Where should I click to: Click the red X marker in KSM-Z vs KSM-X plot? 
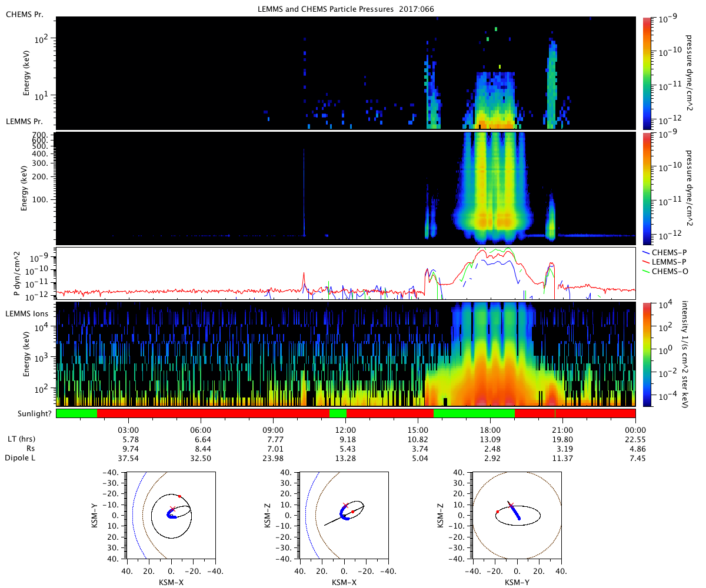345,505
